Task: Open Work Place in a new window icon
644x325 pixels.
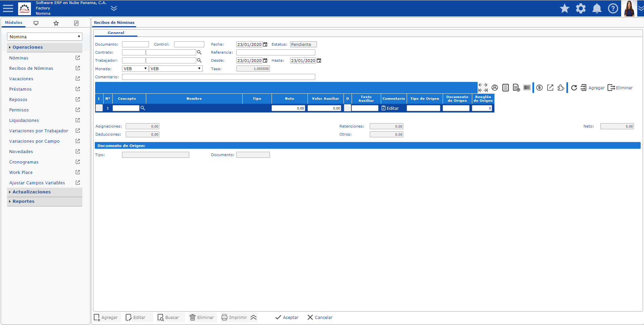Action: (78, 172)
